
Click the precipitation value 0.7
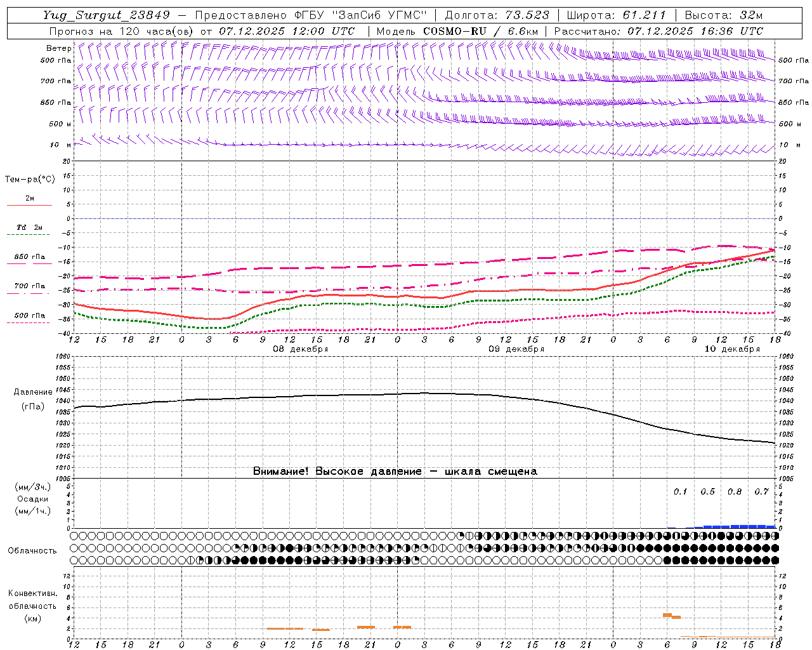click(x=761, y=491)
